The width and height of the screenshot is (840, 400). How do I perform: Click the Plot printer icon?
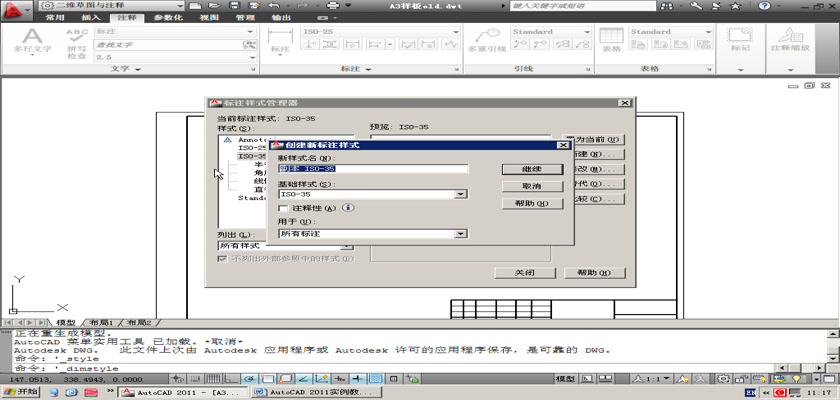coord(333,5)
